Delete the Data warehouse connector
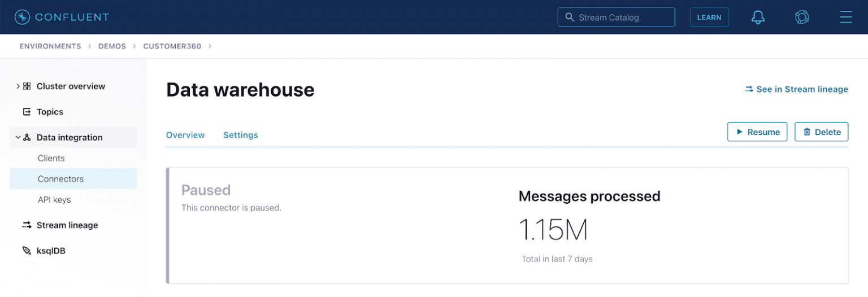The width and height of the screenshot is (868, 297). (x=821, y=132)
